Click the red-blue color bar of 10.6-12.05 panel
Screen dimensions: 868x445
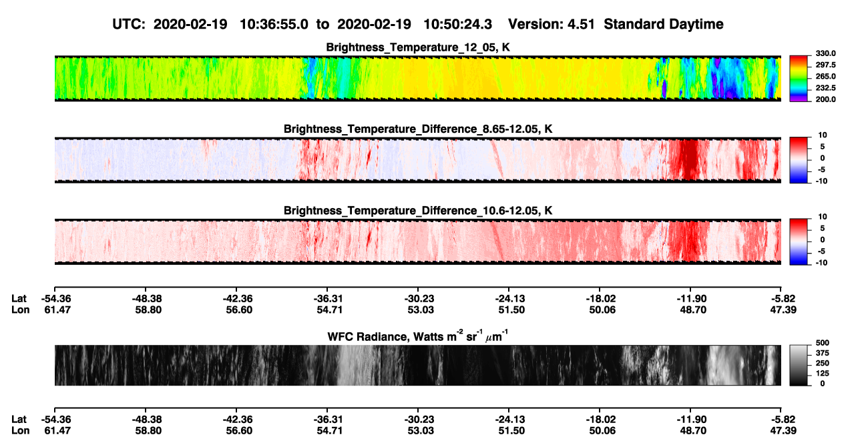[x=799, y=242]
